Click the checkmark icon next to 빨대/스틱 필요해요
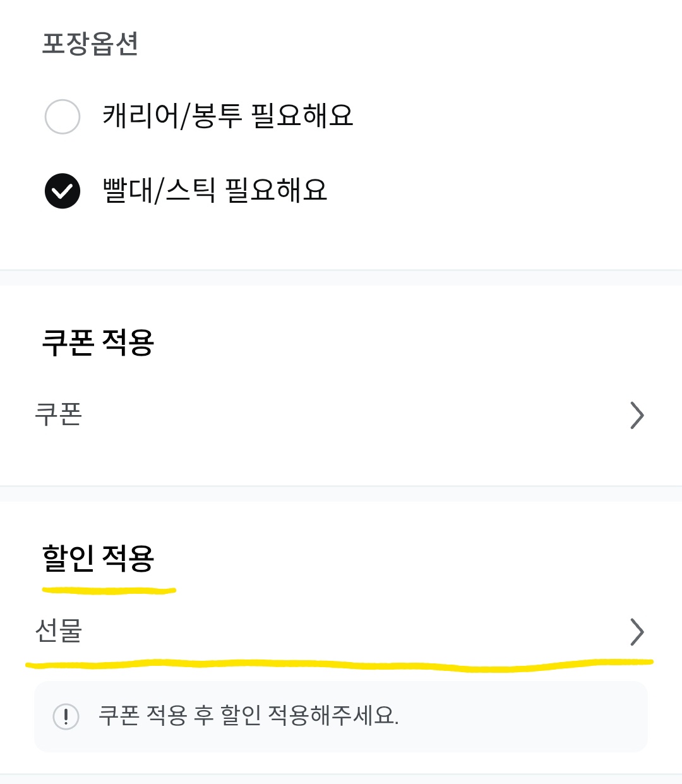 [x=62, y=191]
